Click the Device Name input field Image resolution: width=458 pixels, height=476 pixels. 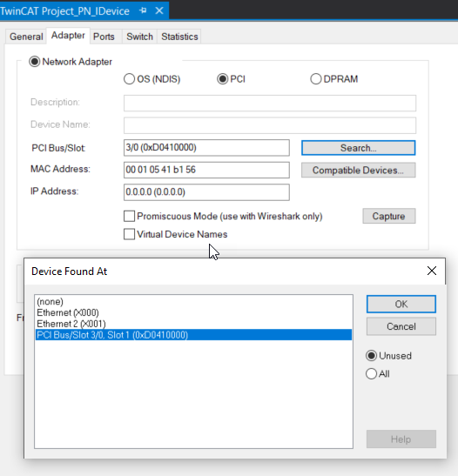click(x=270, y=125)
